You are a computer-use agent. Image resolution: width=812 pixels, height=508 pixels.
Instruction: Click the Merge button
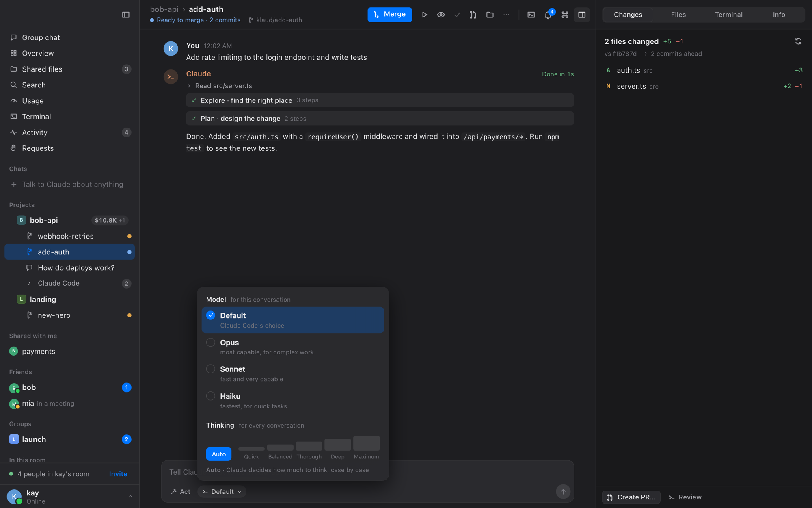coord(390,15)
